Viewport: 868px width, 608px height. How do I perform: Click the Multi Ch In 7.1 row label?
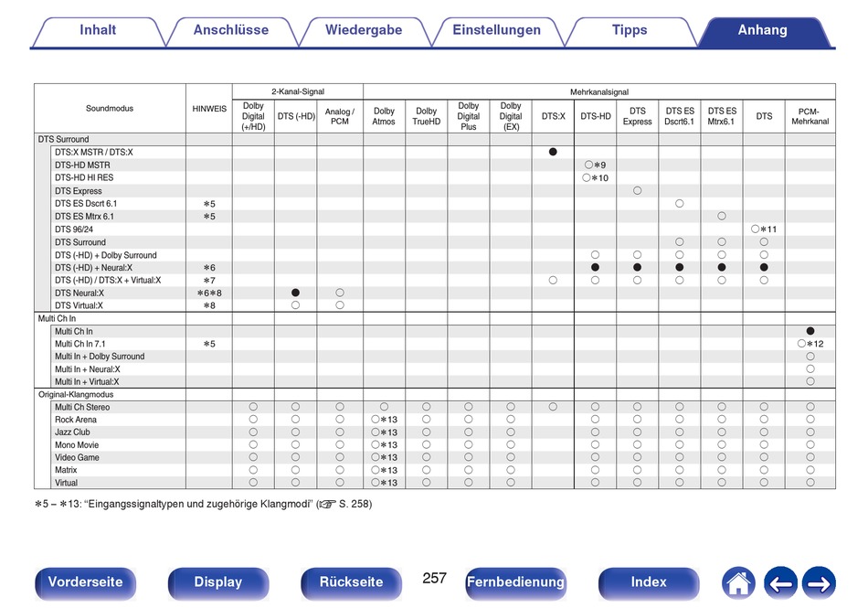(79, 344)
